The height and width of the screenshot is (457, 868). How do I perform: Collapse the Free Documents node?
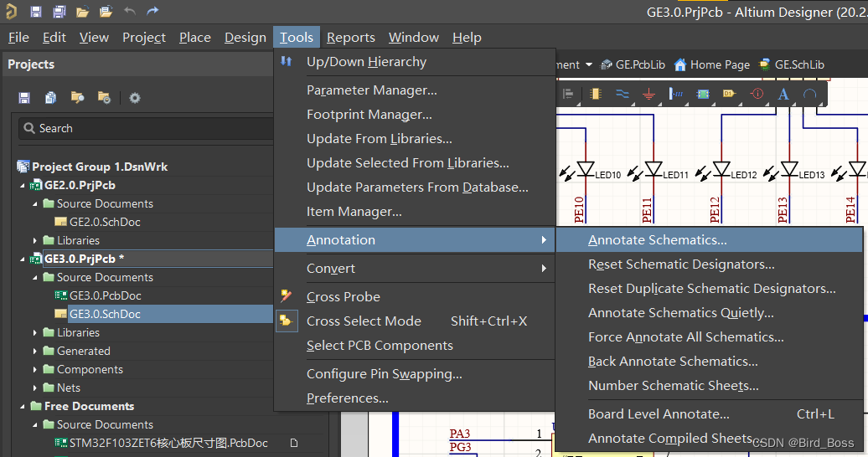click(x=22, y=406)
